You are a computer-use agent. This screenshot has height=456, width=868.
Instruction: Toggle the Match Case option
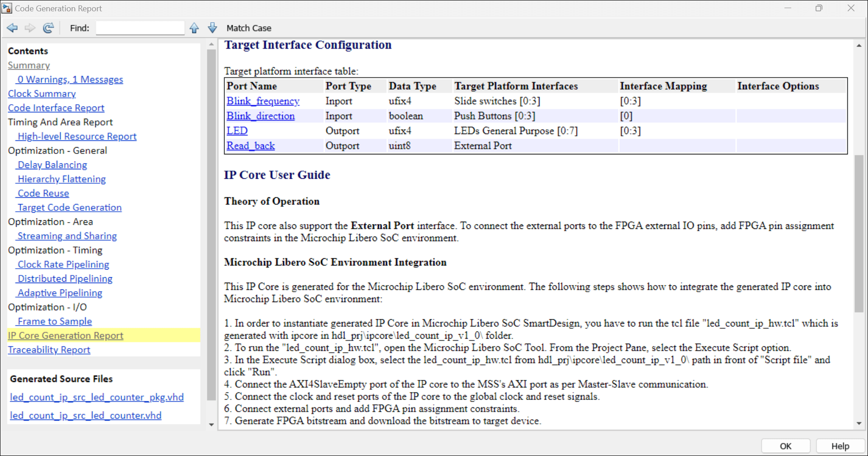(x=248, y=28)
